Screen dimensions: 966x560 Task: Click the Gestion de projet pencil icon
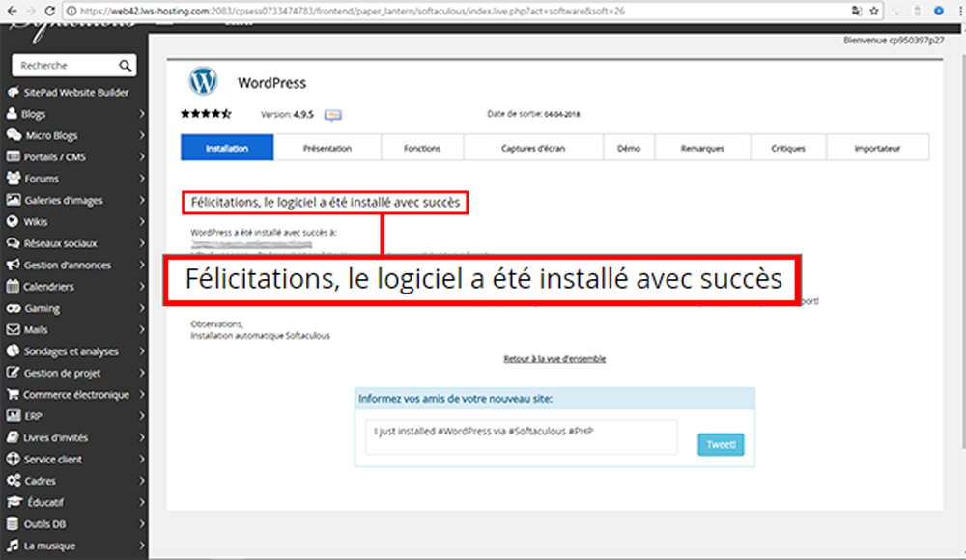click(13, 372)
